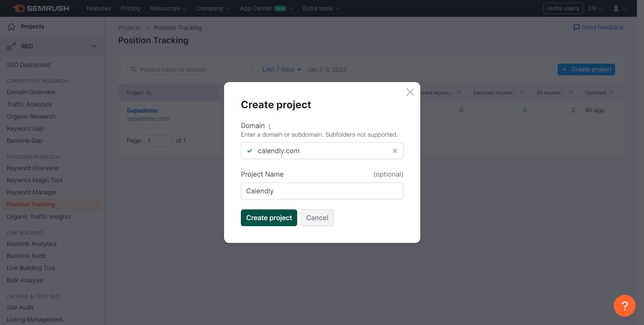Open the Last 7 days date range dropdown
The image size is (644, 325).
(282, 69)
